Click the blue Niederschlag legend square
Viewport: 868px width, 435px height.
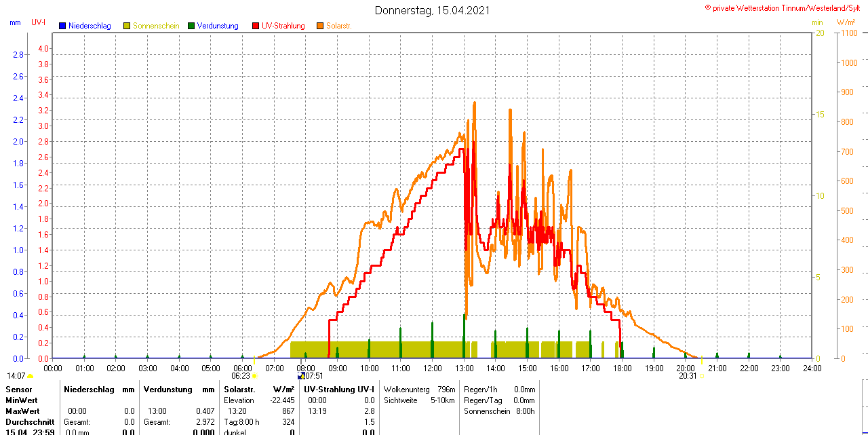tap(62, 26)
